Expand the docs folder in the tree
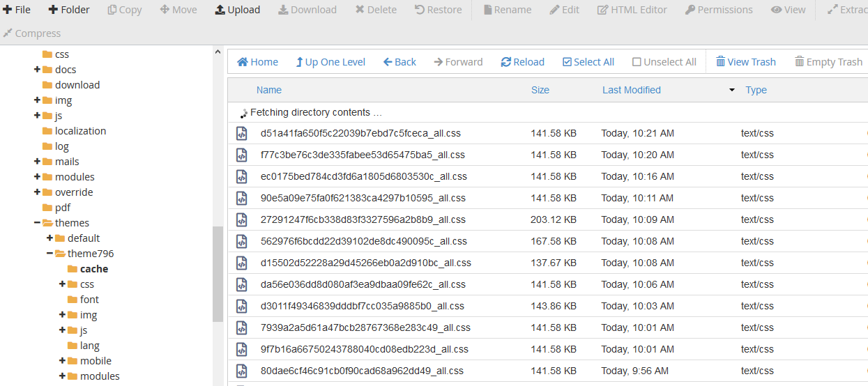Viewport: 868px width, 386px height. (37, 70)
